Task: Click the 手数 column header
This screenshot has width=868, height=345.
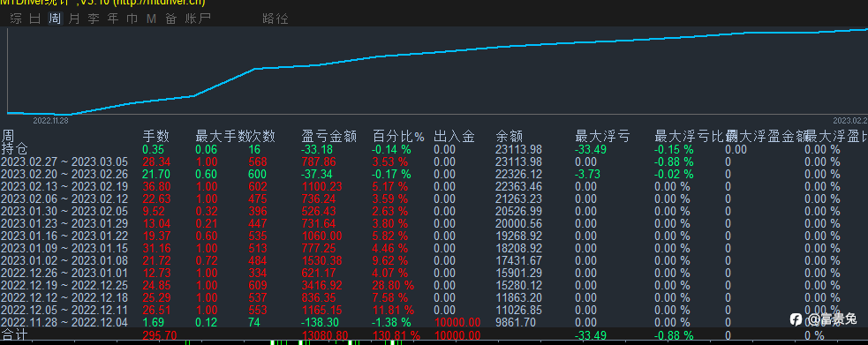Action: (x=156, y=137)
